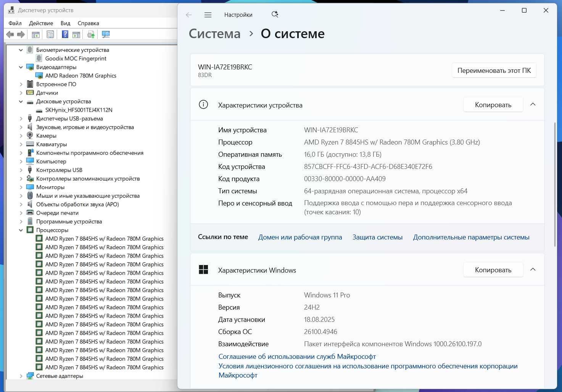Image resolution: width=562 pixels, height=392 pixels.
Task: Collapse the Процессоры tree node
Action: tap(21, 230)
